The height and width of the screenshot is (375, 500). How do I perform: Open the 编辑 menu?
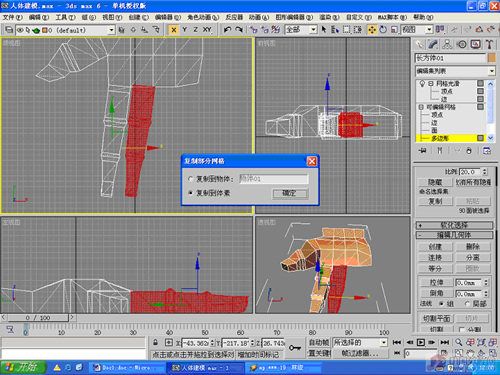click(x=39, y=17)
